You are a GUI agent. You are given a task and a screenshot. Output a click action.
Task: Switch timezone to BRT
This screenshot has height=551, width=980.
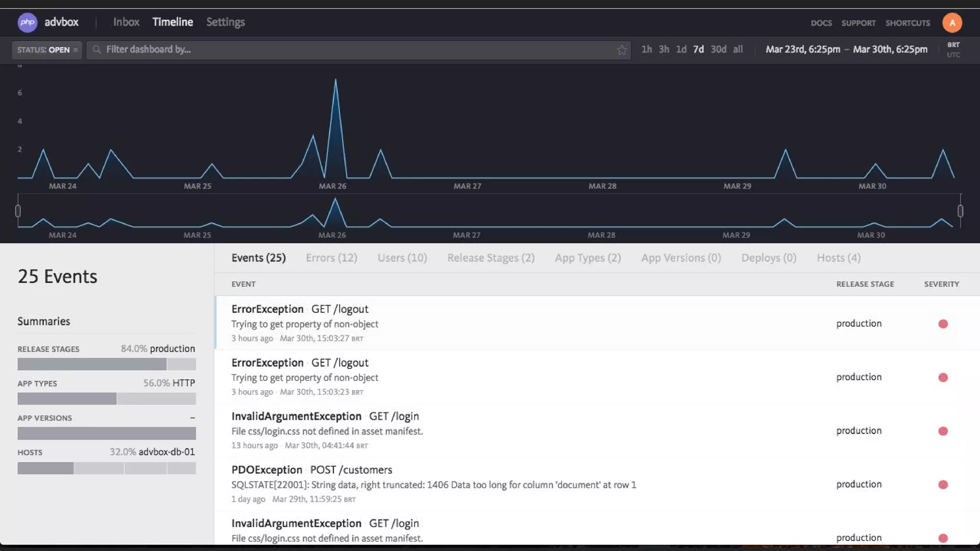click(x=953, y=44)
